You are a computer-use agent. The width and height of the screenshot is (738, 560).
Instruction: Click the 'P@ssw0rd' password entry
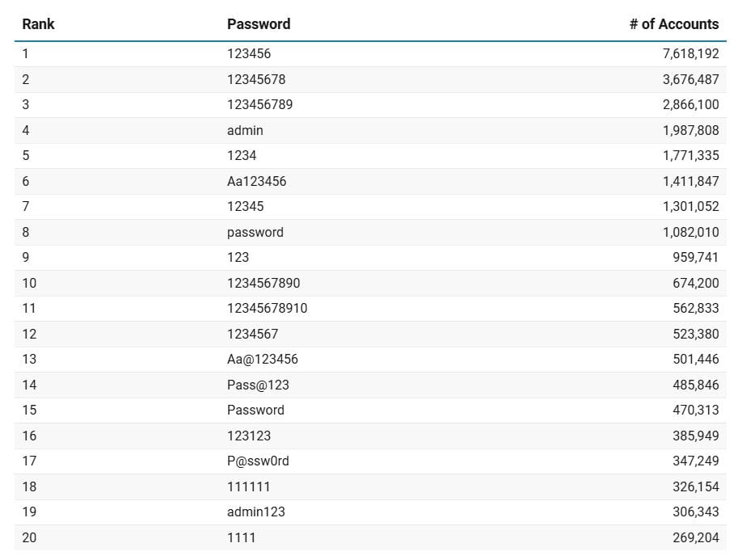258,461
